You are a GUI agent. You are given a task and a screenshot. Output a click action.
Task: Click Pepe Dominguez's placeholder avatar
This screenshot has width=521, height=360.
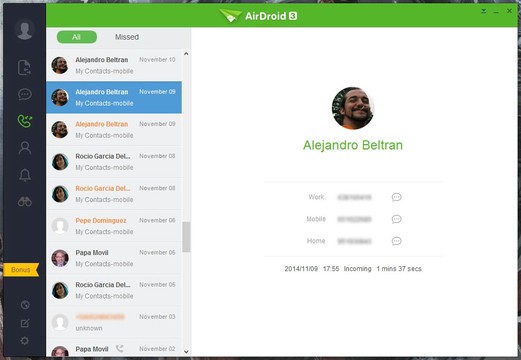tap(60, 226)
